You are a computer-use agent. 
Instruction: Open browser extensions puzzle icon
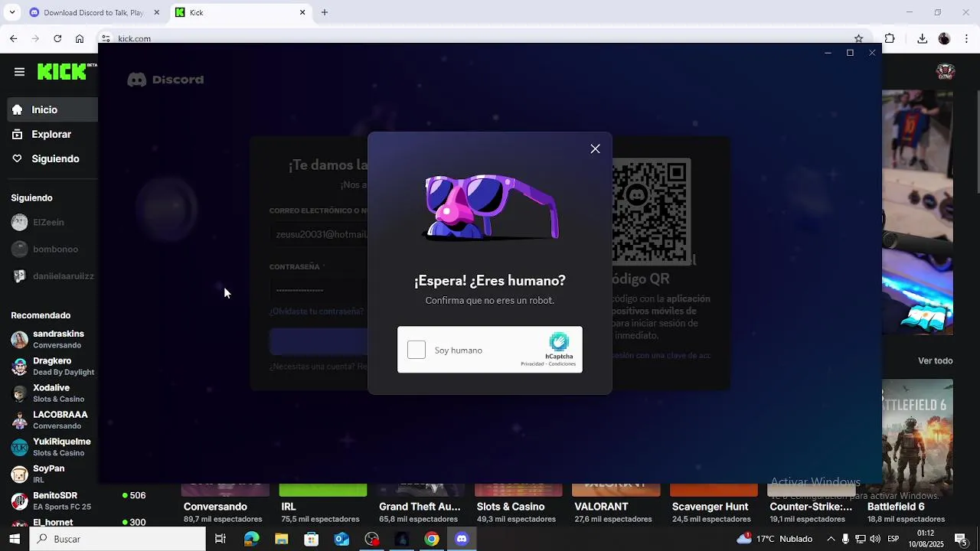[890, 38]
